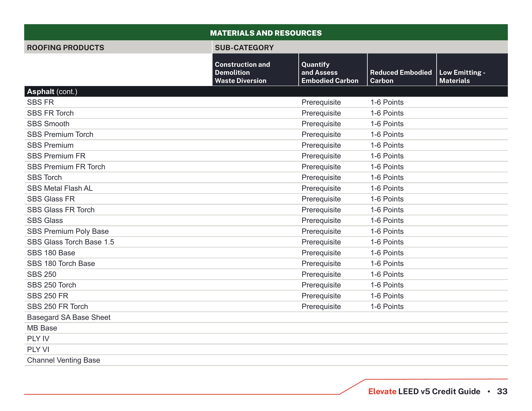
Task: Click the Elevate LEED v5 Credit Guide footer
Action: [424, 391]
